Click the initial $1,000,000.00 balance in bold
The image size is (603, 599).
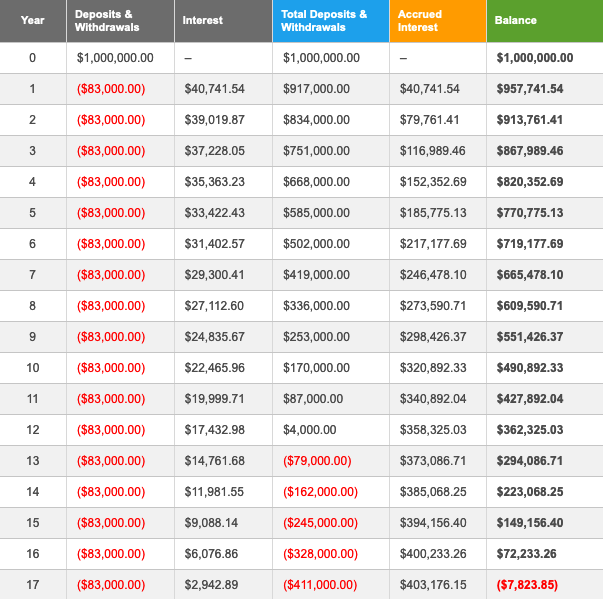535,58
